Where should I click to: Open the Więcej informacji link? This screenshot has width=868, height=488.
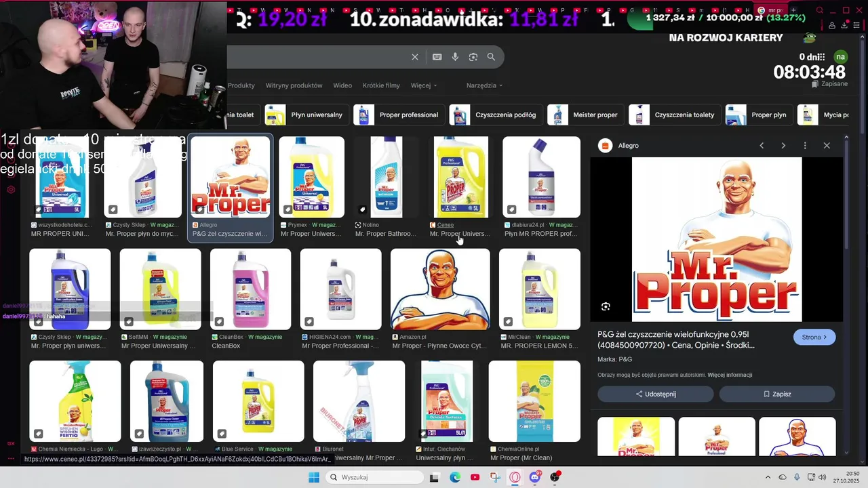[x=730, y=375]
